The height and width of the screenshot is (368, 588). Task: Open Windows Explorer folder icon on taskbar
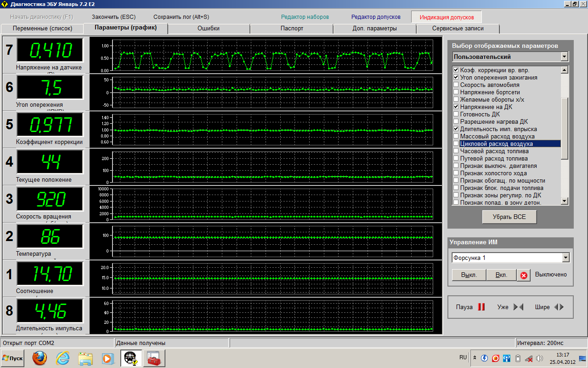point(85,358)
